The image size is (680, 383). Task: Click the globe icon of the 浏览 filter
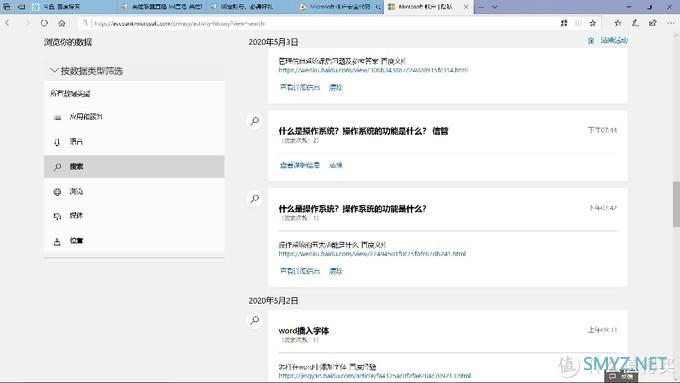pos(57,192)
